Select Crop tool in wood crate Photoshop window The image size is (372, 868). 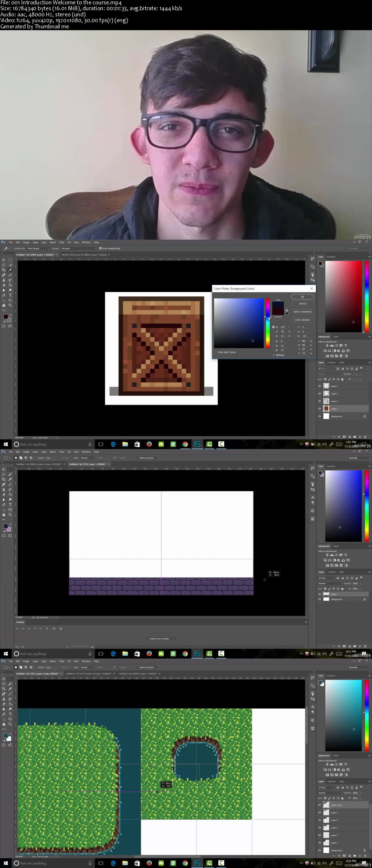(x=4, y=270)
